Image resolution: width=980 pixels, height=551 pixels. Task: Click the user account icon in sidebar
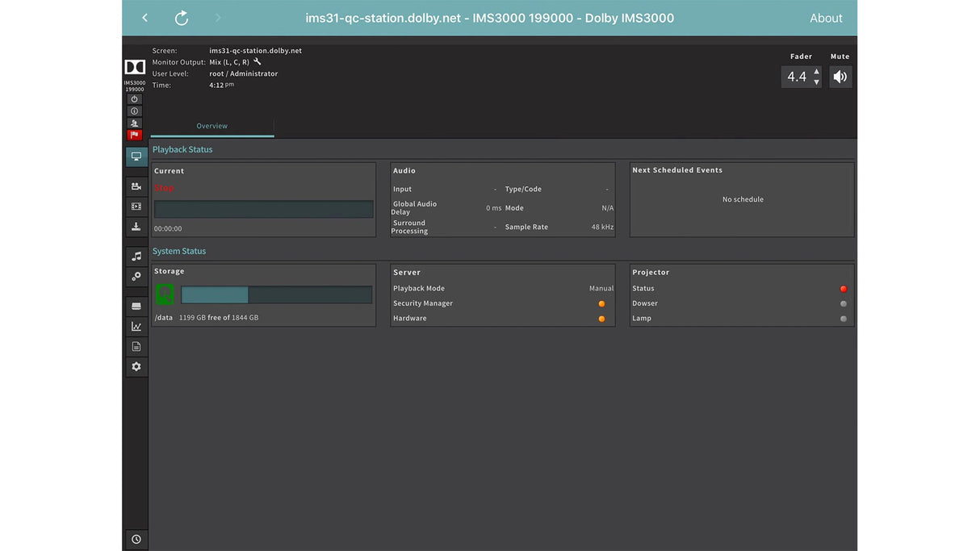click(135, 123)
